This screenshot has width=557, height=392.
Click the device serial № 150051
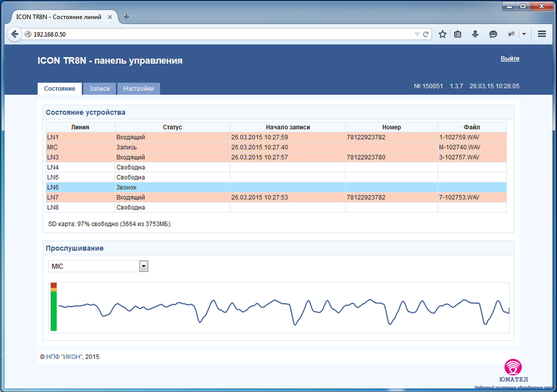pos(429,86)
